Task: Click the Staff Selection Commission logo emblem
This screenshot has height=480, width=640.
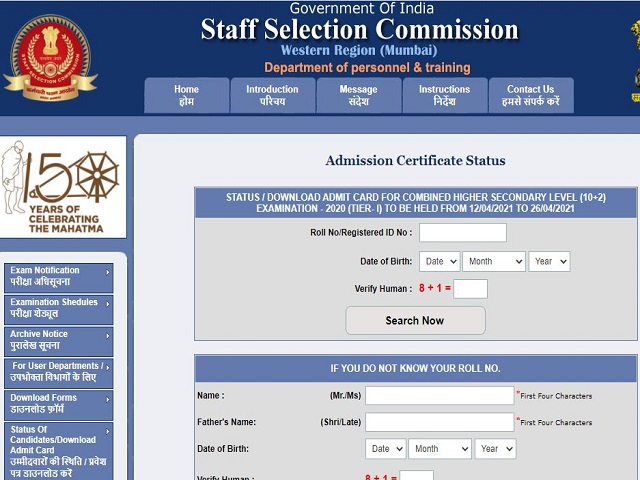Action: coord(50,58)
